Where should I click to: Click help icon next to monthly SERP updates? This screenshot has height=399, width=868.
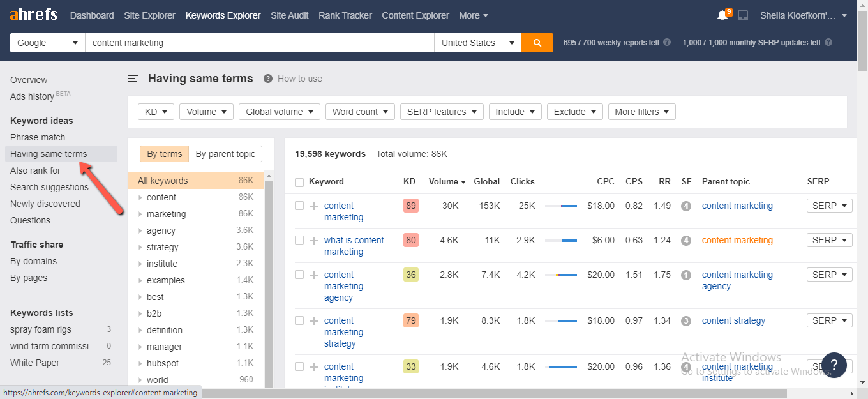pos(828,43)
